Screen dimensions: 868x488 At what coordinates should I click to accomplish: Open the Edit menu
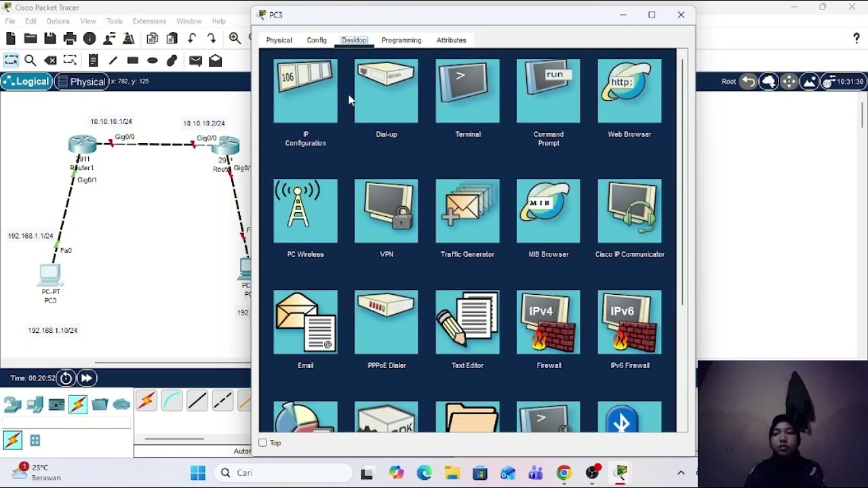pos(31,21)
